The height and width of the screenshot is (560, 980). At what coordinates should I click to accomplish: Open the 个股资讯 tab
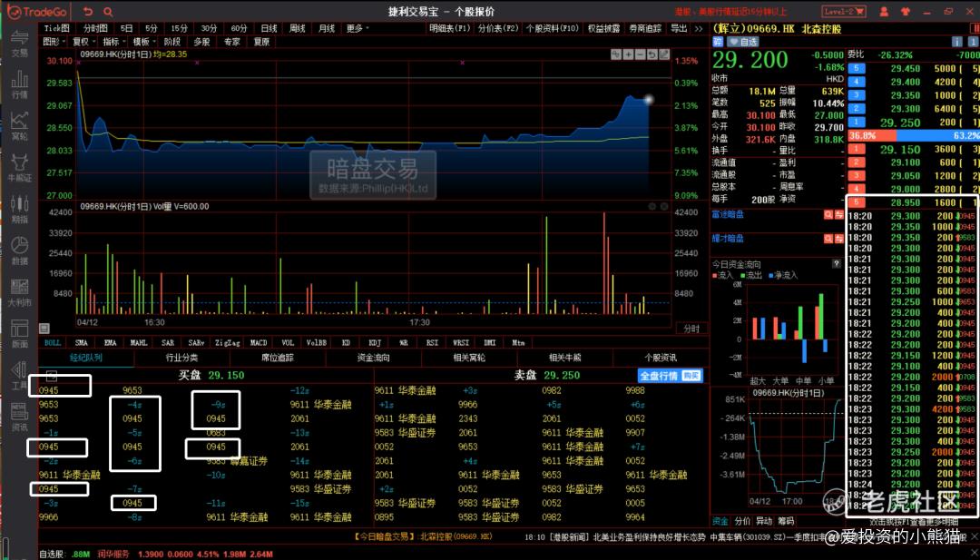coord(661,359)
